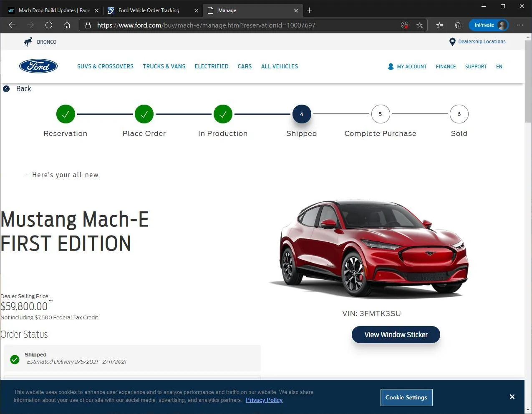Open the Favorites list icon

pos(439,25)
